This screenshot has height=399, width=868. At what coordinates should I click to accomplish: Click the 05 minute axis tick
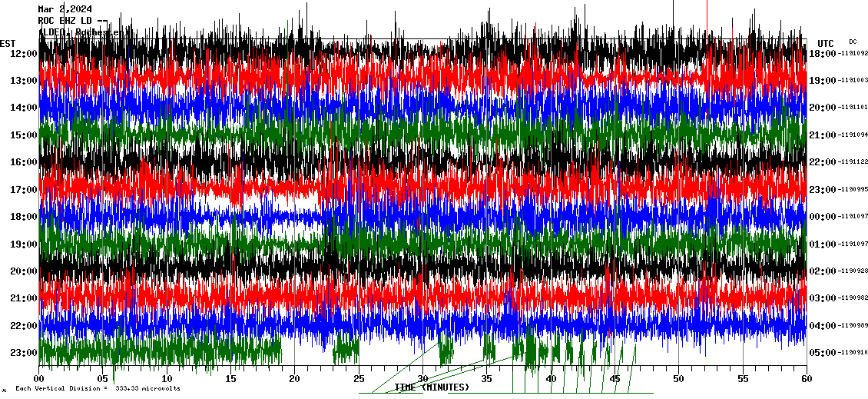[x=103, y=379]
